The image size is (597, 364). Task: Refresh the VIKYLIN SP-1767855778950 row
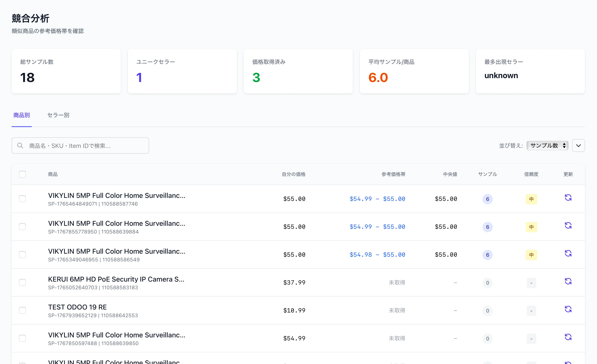point(568,225)
